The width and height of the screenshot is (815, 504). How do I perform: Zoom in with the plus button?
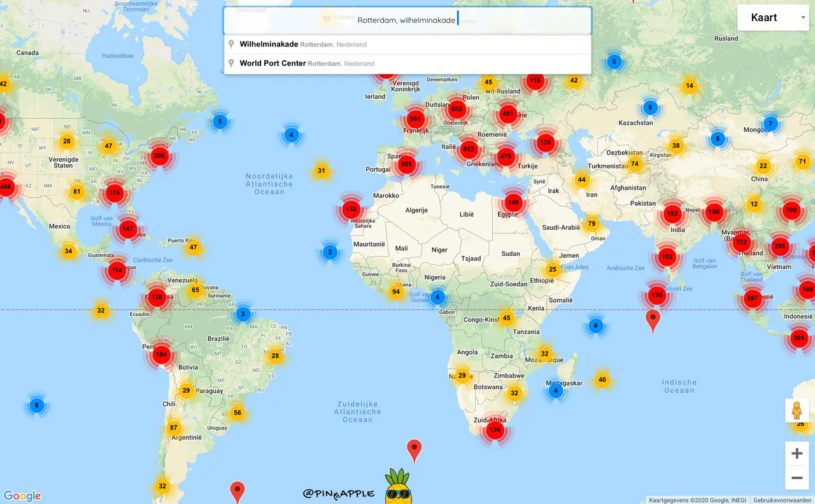pos(797,454)
